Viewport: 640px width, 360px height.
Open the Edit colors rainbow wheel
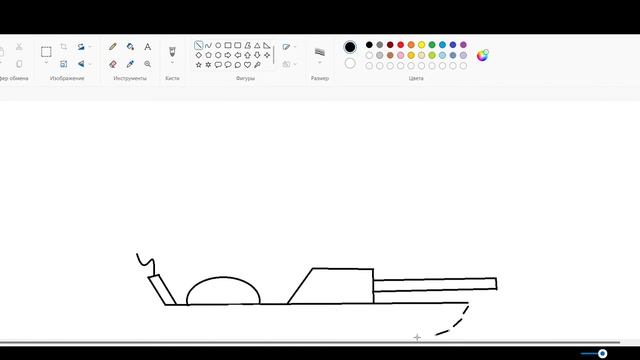coord(482,55)
